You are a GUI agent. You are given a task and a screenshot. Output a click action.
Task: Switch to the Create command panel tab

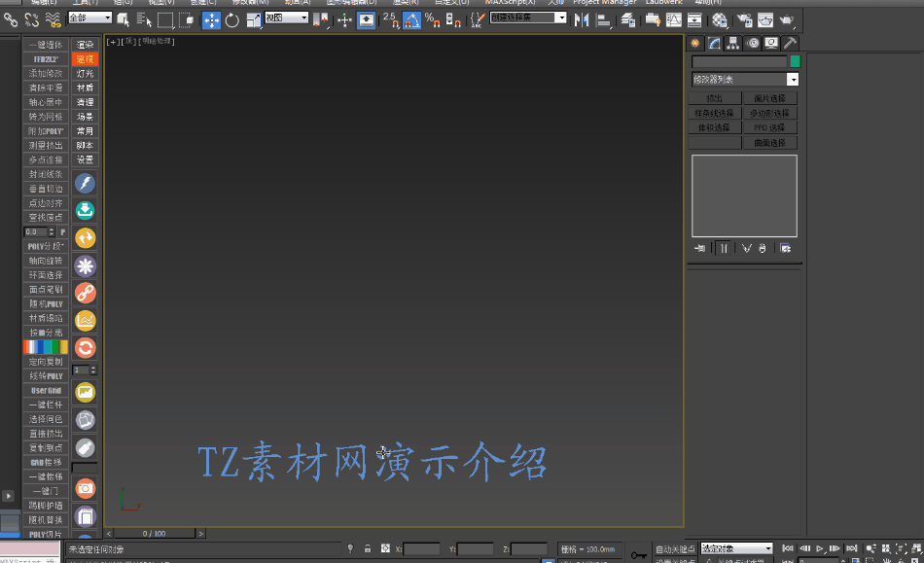click(695, 43)
